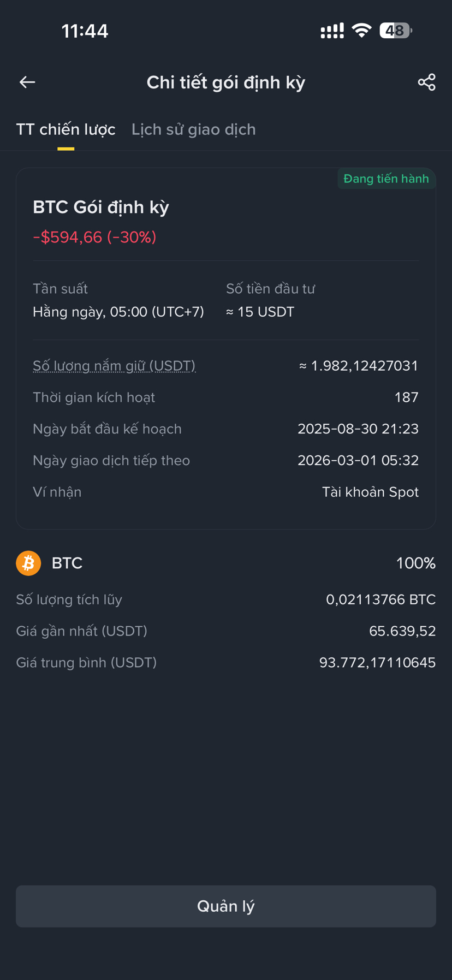
Task: Tap the -$594,66 (-30%) loss figure
Action: coord(94,237)
